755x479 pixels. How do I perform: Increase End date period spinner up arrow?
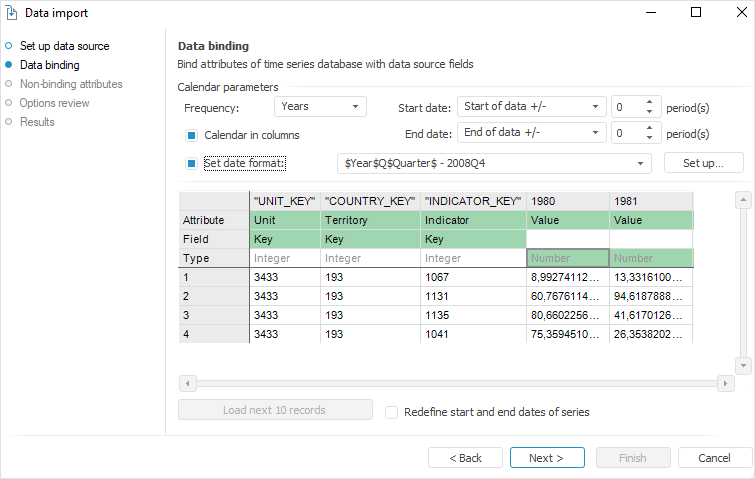tap(648, 128)
